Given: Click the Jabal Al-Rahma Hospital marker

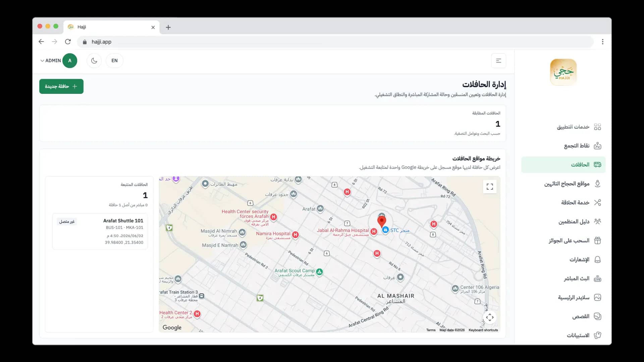Looking at the screenshot, I should [x=374, y=231].
